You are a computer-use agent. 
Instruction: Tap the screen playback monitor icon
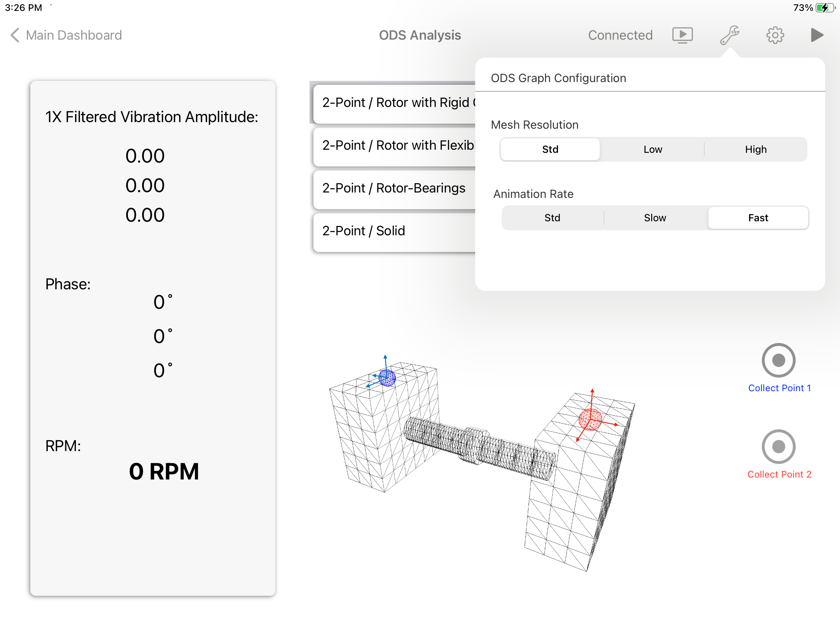[x=682, y=35]
